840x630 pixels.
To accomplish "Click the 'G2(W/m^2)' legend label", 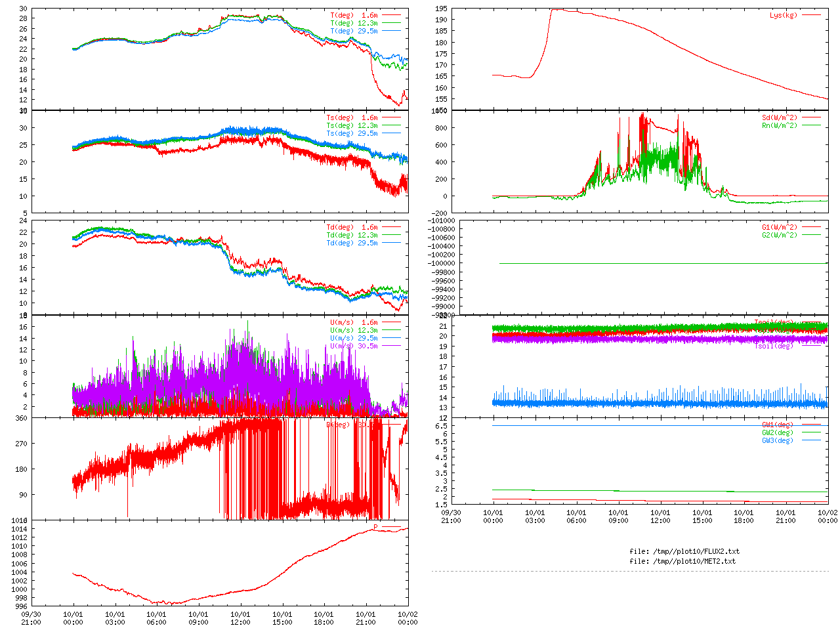I will (780, 236).
